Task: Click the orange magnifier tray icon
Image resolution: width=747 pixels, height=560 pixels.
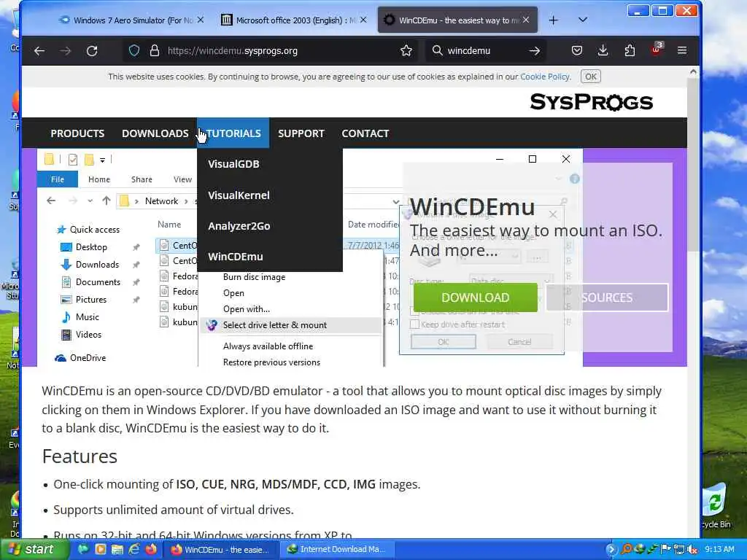Action: coord(627,550)
